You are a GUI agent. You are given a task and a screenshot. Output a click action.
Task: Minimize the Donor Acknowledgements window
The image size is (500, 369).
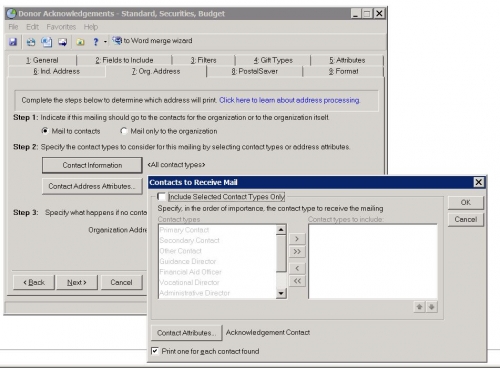356,14
